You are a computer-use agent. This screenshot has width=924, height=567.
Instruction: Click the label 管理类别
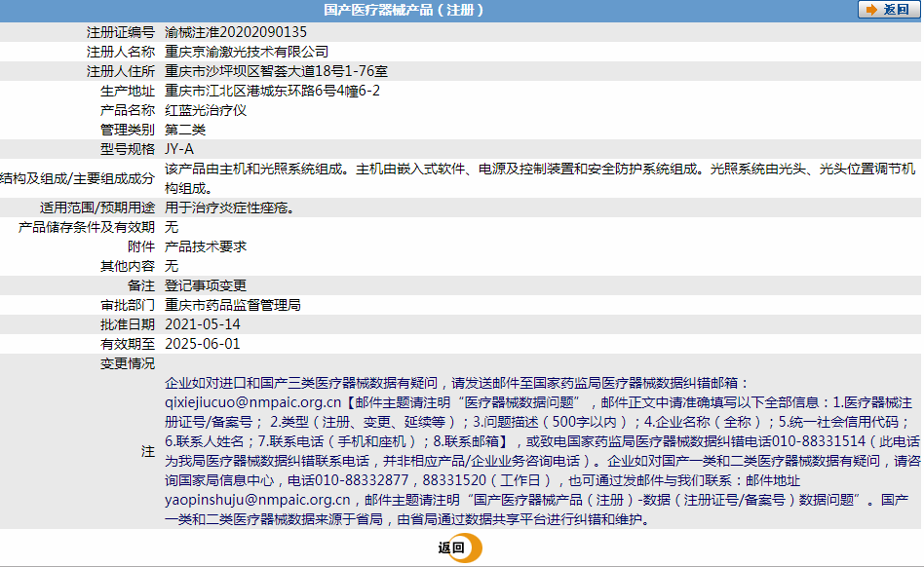(x=128, y=130)
